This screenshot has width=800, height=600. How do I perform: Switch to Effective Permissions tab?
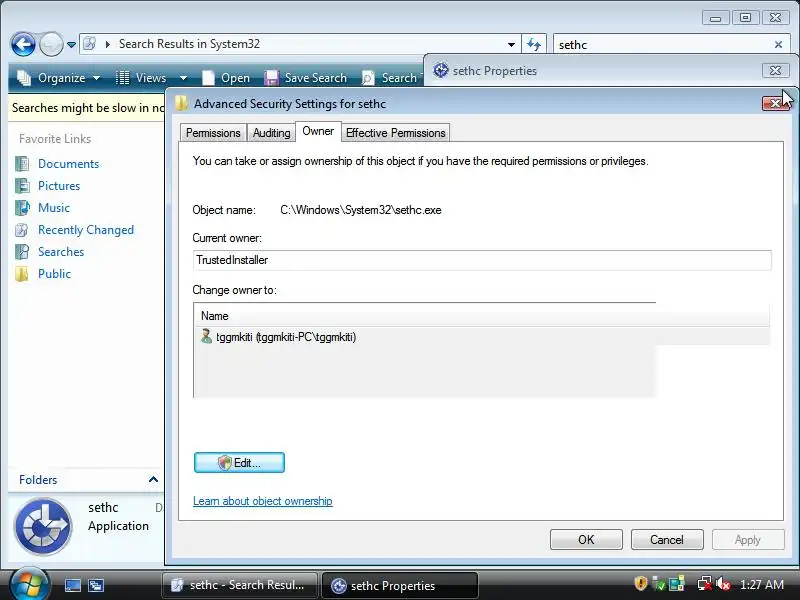(x=395, y=133)
